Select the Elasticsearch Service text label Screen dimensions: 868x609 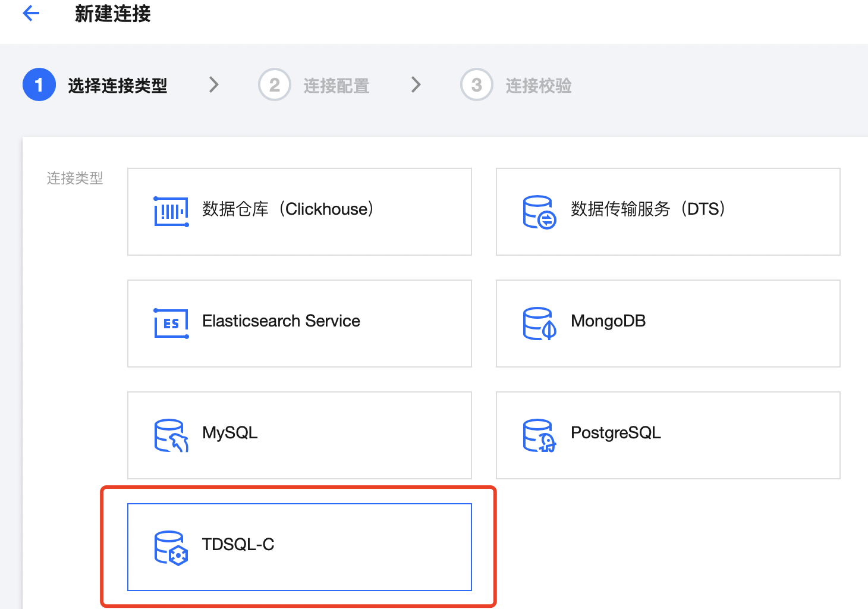click(281, 321)
